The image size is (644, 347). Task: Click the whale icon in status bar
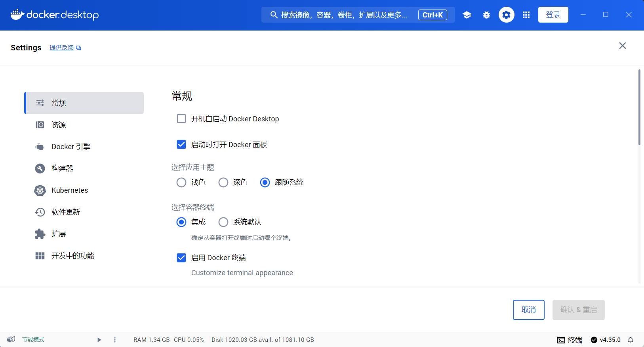click(x=11, y=339)
